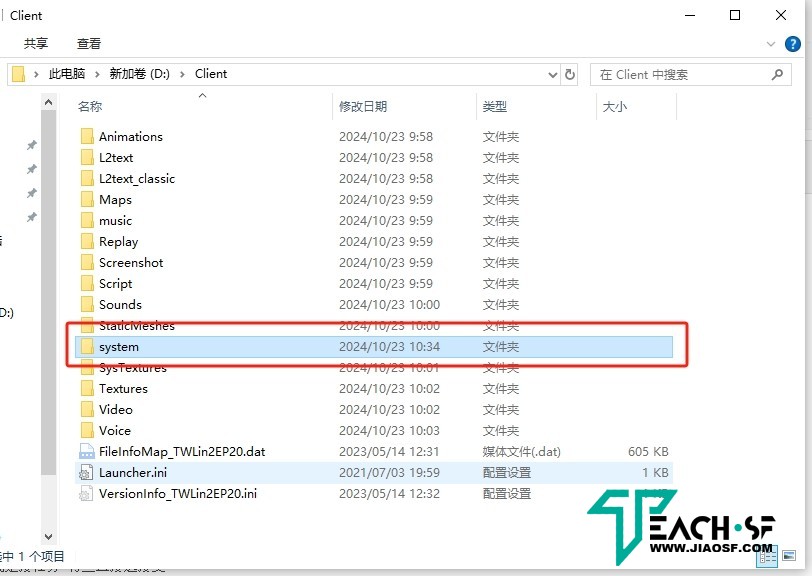The height and width of the screenshot is (576, 812).
Task: Open the 查看 ribbon tab
Action: [x=89, y=44]
